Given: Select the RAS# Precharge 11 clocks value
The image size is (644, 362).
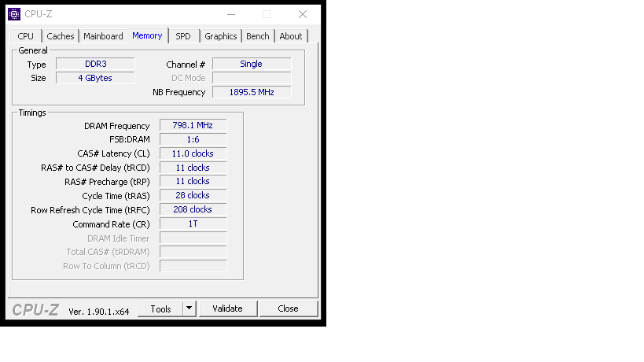Looking at the screenshot, I should [x=193, y=182].
